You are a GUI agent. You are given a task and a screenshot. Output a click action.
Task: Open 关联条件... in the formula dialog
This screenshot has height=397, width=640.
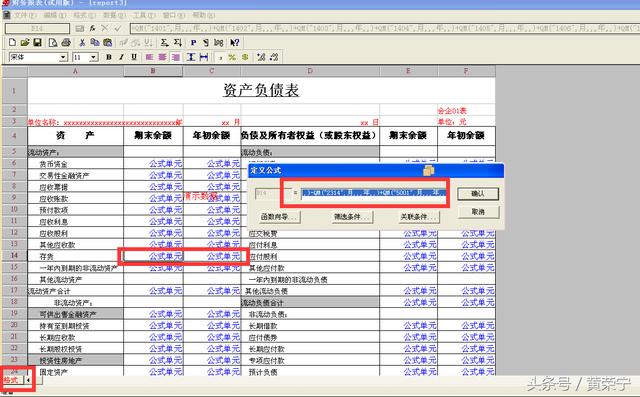click(x=418, y=217)
